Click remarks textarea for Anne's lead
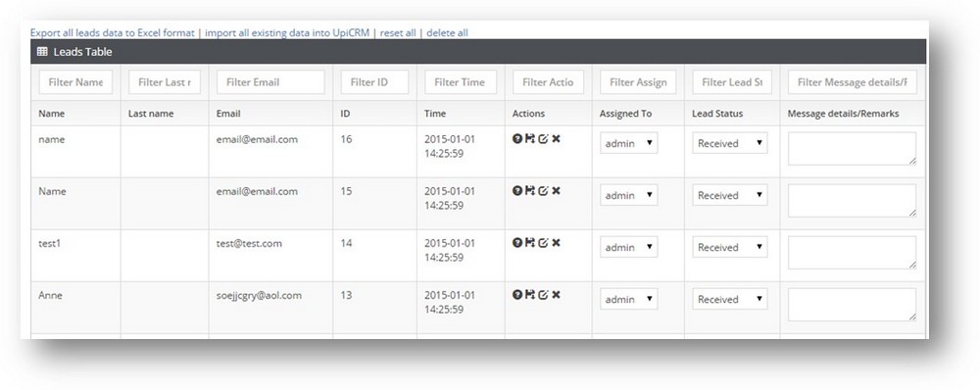The height and width of the screenshot is (390, 980). [853, 305]
